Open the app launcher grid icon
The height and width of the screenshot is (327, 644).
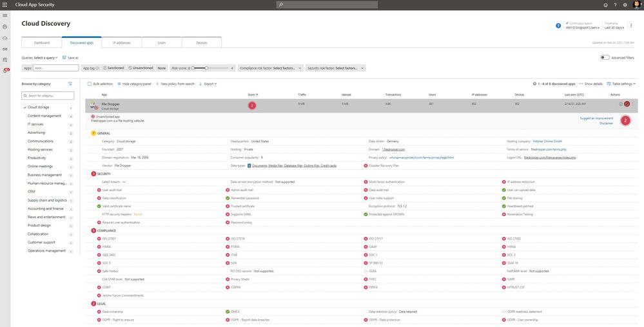pyautogui.click(x=5, y=5)
